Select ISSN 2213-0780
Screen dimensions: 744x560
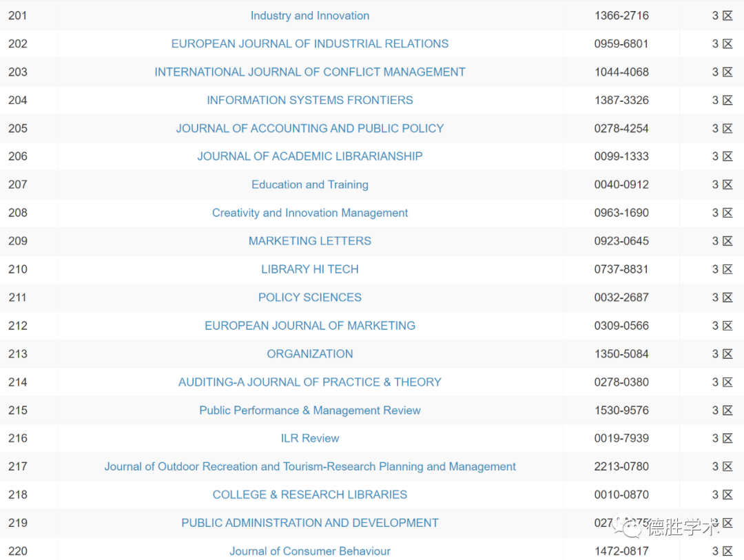tap(621, 466)
